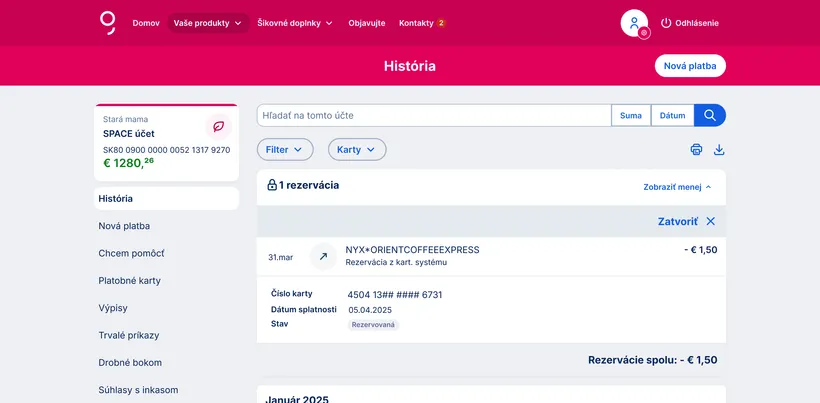Expand Šikovné doplnky menu
This screenshot has height=403, width=820.
pos(295,23)
